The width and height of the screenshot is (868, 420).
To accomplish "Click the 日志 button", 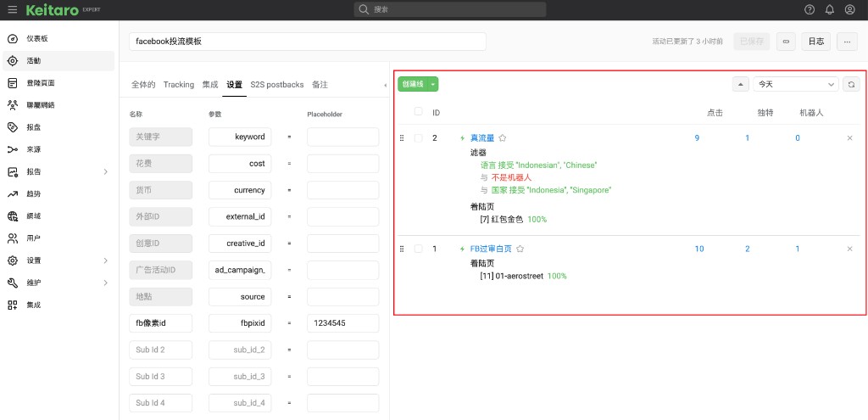I will pyautogui.click(x=816, y=42).
